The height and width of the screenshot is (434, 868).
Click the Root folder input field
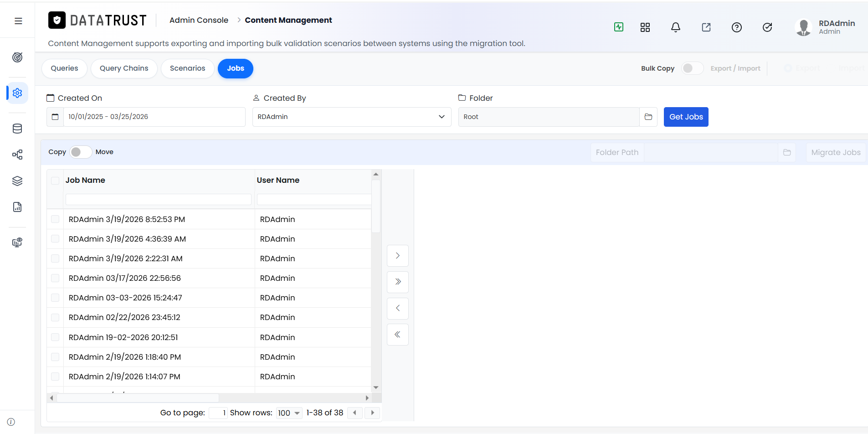click(x=549, y=117)
